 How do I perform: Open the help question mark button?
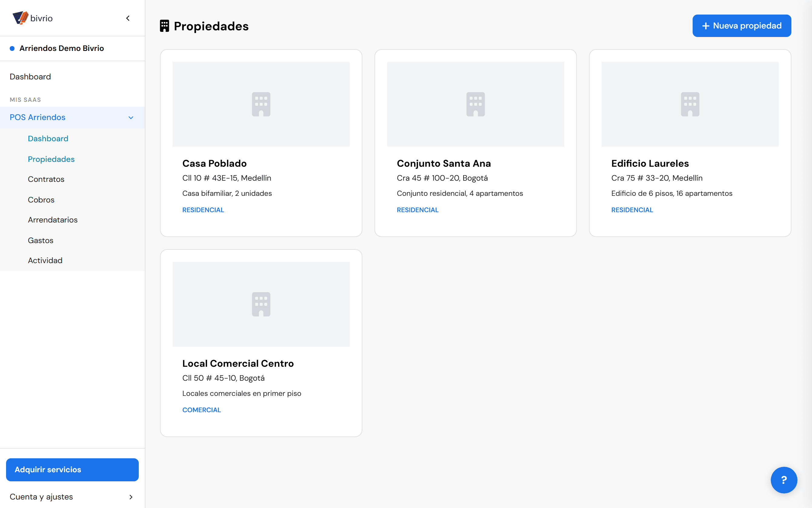(784, 480)
